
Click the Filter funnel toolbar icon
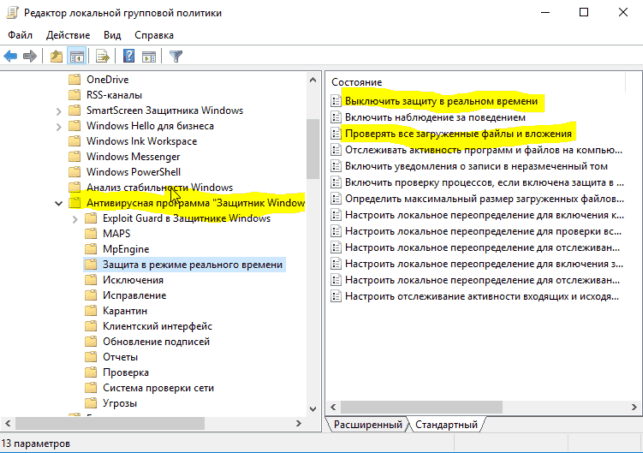[x=176, y=56]
